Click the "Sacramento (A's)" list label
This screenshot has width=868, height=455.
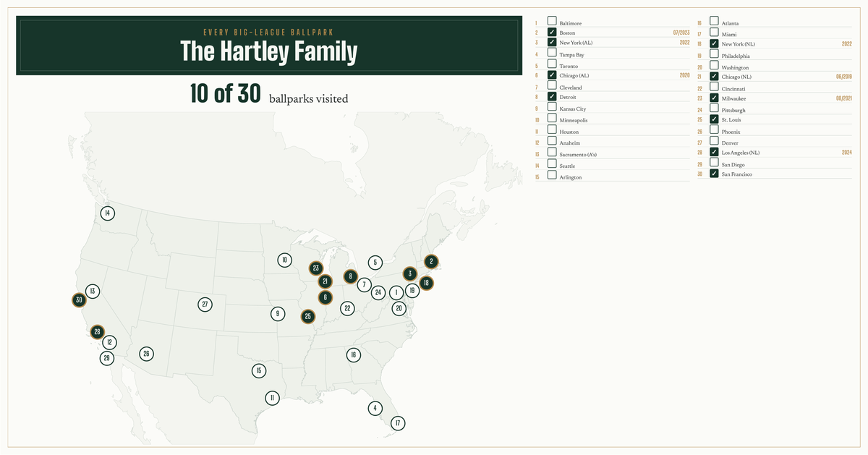pyautogui.click(x=578, y=155)
